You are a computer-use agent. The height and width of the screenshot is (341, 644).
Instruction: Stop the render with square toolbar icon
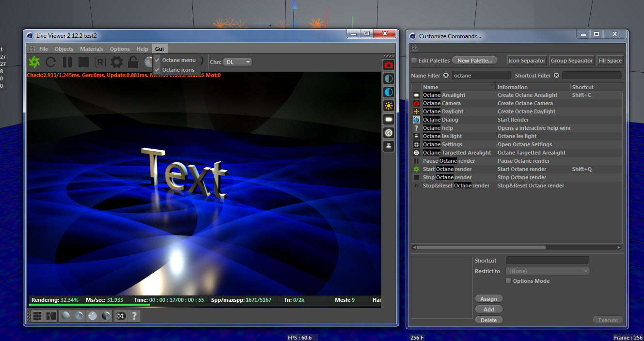(x=84, y=62)
